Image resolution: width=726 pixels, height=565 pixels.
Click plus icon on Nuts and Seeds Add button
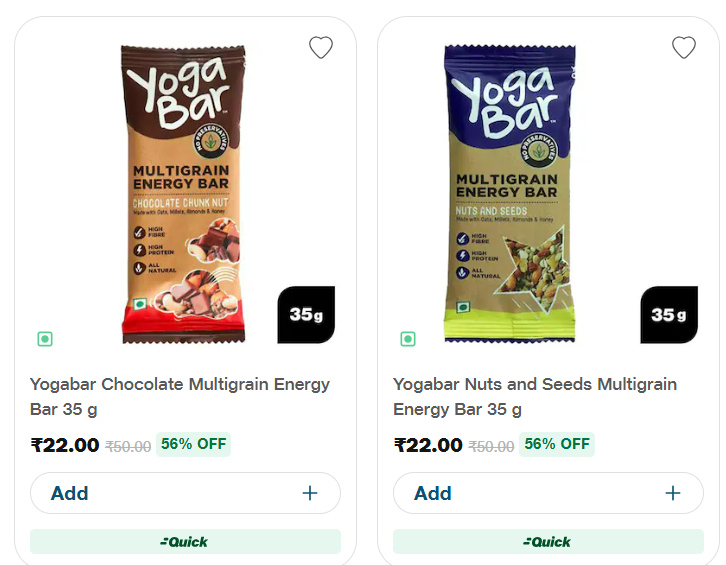(x=673, y=493)
